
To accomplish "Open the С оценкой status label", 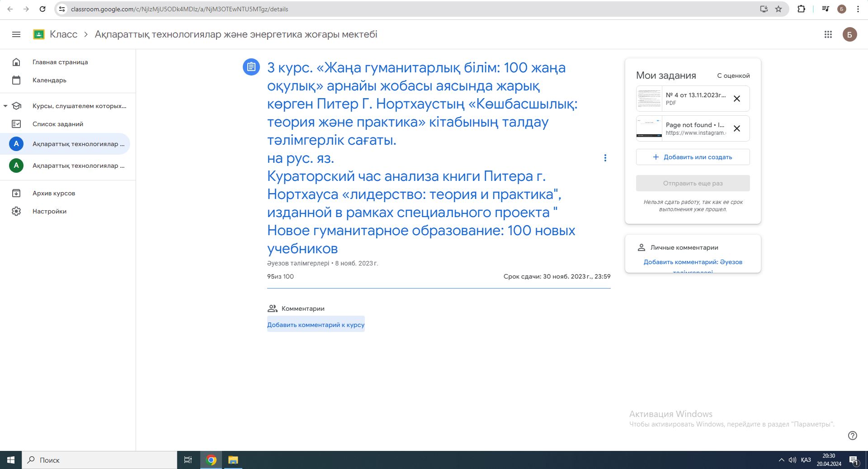I will click(733, 76).
